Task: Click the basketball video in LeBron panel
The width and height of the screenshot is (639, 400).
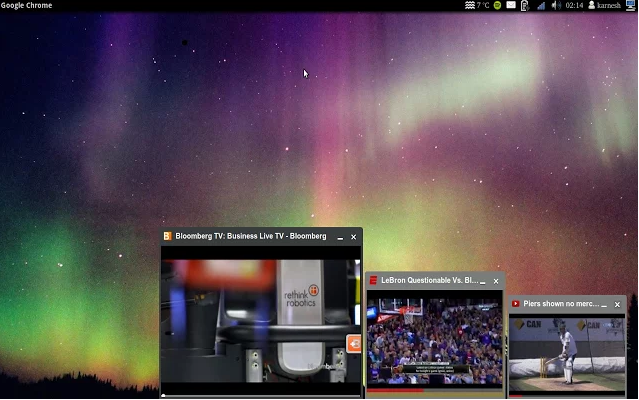Action: pyautogui.click(x=434, y=341)
